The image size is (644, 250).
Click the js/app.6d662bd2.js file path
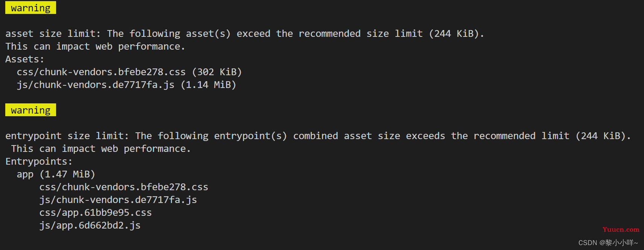[90, 225]
